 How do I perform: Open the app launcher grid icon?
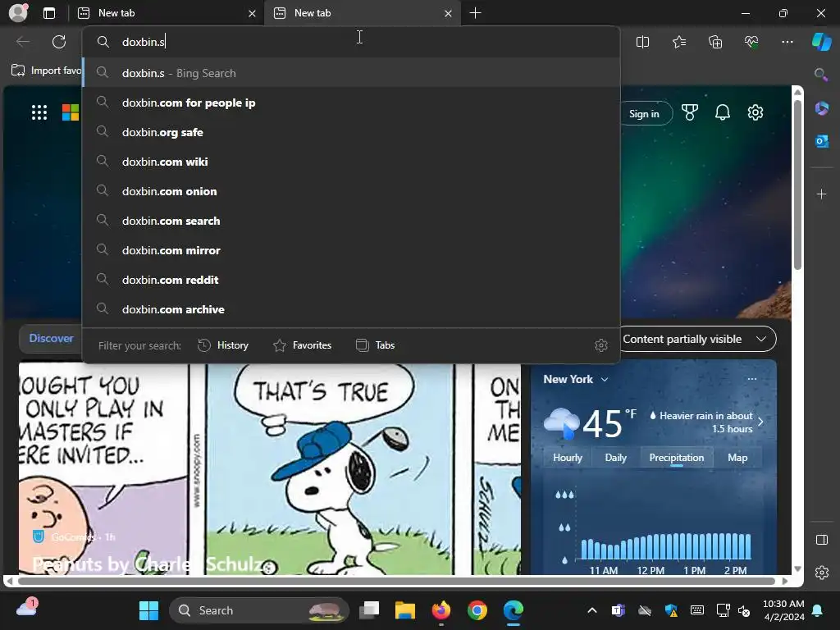tap(39, 112)
